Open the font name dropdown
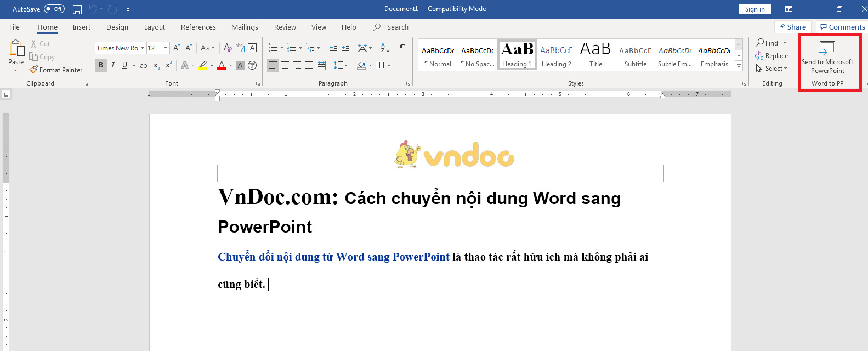Screen dimensions: 868x351 142,48
